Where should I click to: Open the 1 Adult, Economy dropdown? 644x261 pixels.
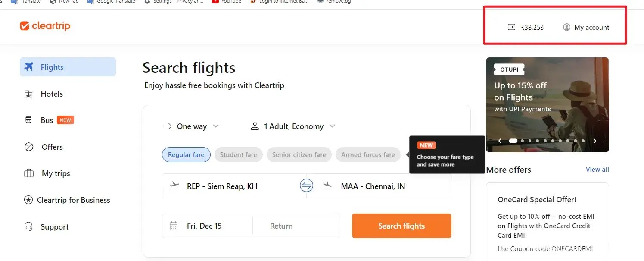(293, 126)
